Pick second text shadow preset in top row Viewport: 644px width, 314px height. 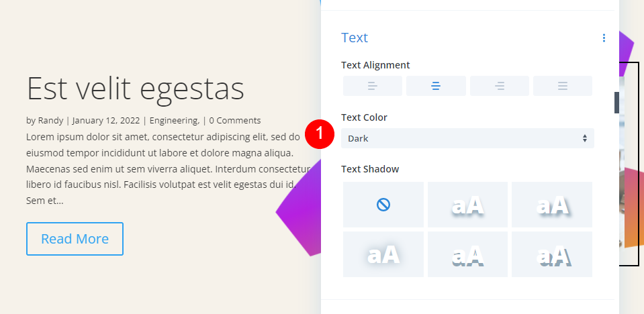click(468, 205)
